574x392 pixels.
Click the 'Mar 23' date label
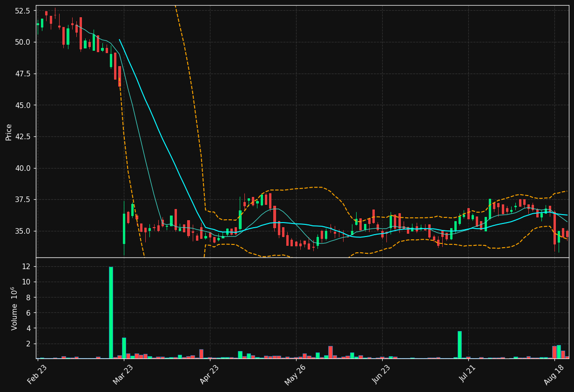(x=123, y=374)
